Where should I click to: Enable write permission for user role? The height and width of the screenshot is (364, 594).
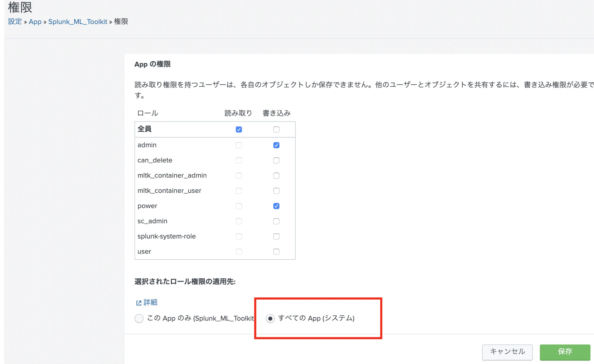click(x=276, y=252)
